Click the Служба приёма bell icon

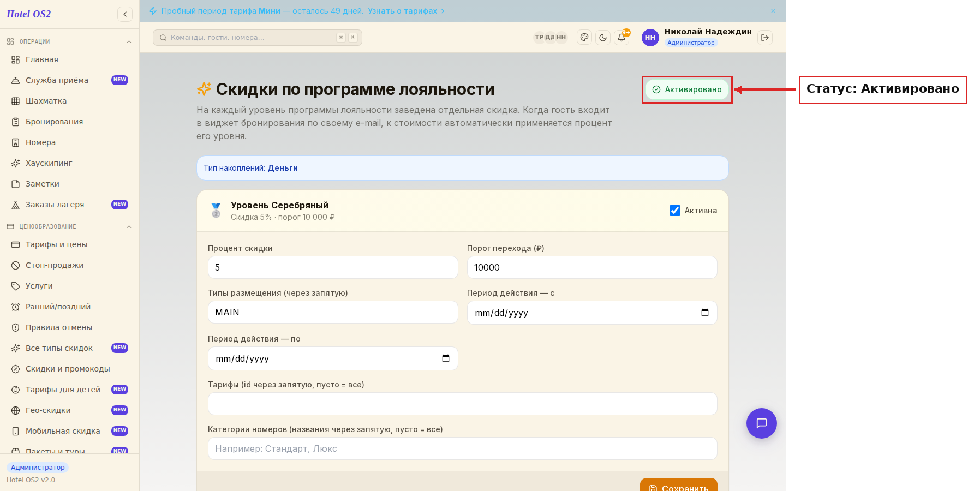coord(16,80)
